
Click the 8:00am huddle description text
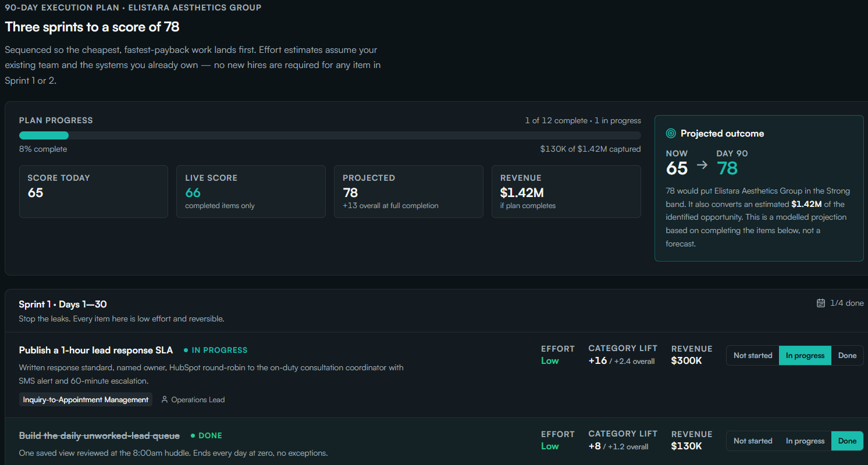click(x=173, y=453)
